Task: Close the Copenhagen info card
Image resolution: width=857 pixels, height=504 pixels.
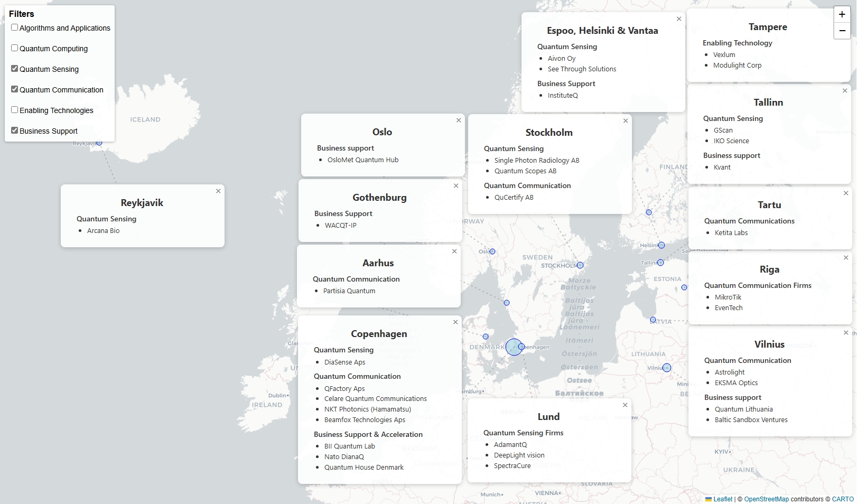Action: 455,322
